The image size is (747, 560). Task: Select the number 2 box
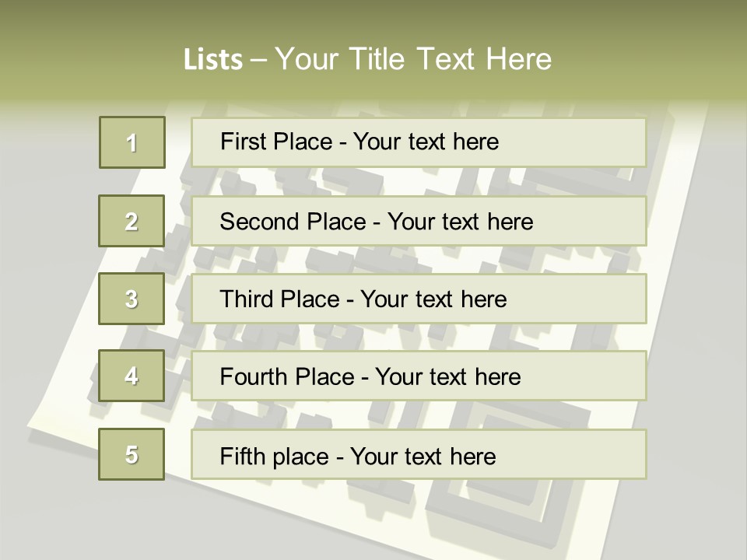tap(132, 221)
